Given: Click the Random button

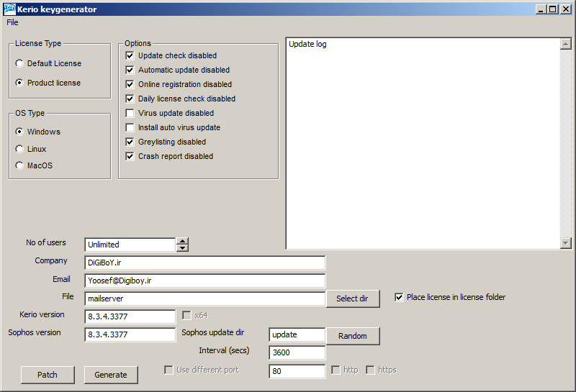Looking at the screenshot, I should pyautogui.click(x=353, y=336).
